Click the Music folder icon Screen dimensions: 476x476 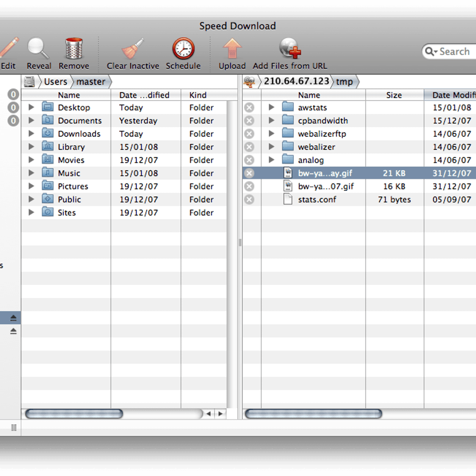tap(48, 172)
